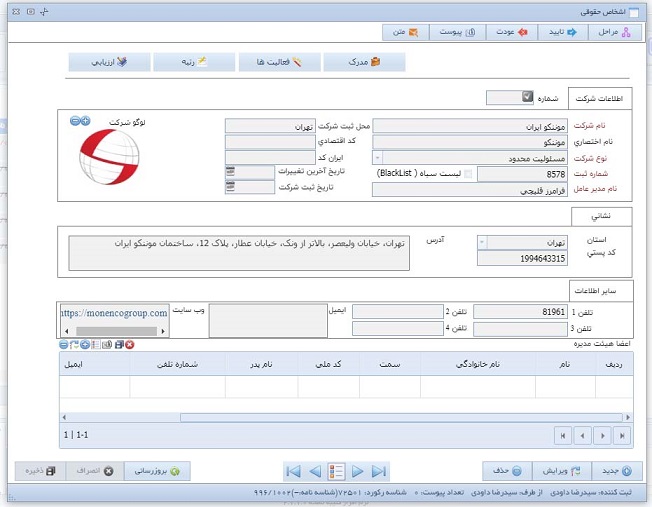Toggle the لیست سیاه (BlackList) checkbox
This screenshot has height=507, width=652.
click(x=468, y=174)
